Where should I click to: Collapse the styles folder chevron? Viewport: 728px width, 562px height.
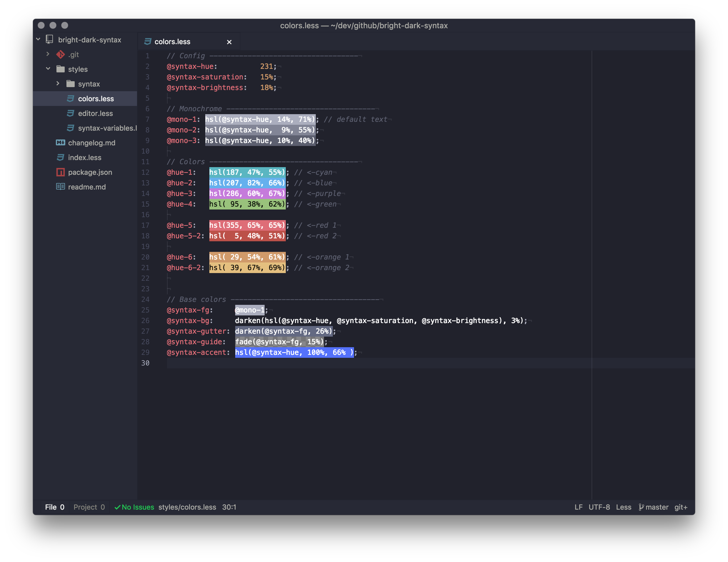click(x=48, y=69)
